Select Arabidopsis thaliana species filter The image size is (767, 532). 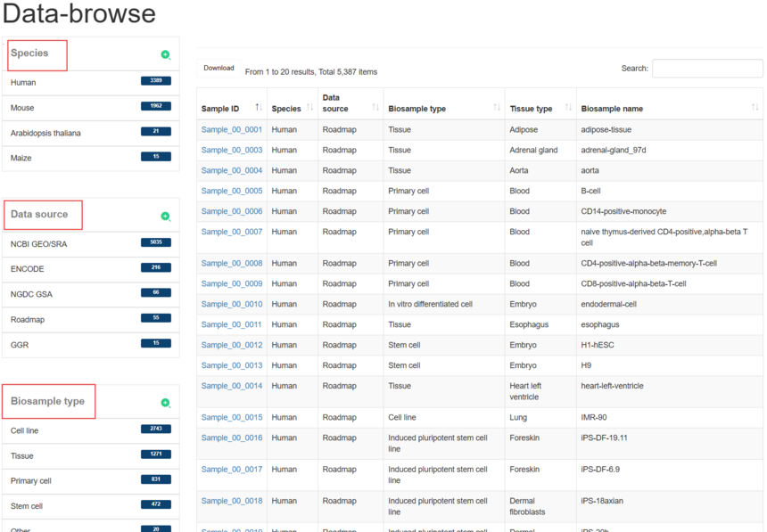tap(45, 133)
